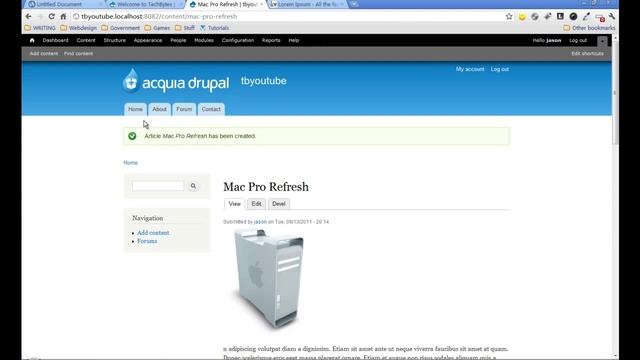This screenshot has height=360, width=640.
Task: Switch to Untitled Document browser tab
Action: [x=64, y=4]
